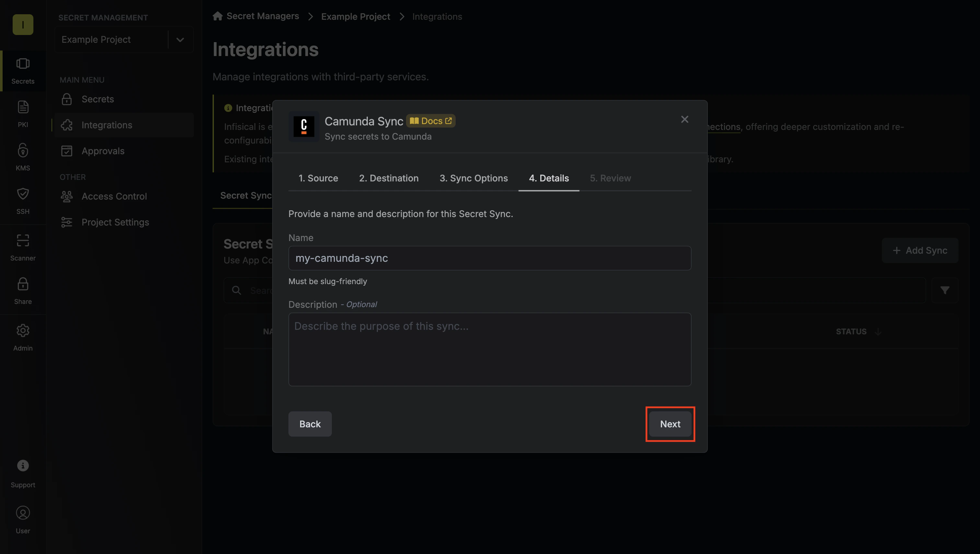
Task: Focus the Description text area
Action: (489, 349)
